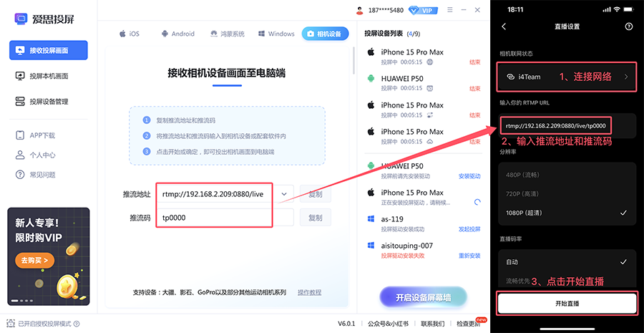The image size is (644, 333).
Task: Click 去购买 on the VIP banner
Action: (35, 260)
